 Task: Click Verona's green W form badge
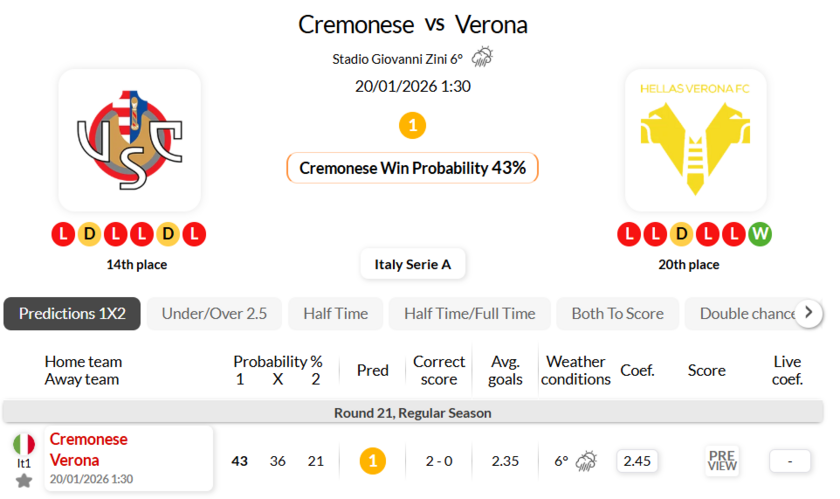click(760, 234)
